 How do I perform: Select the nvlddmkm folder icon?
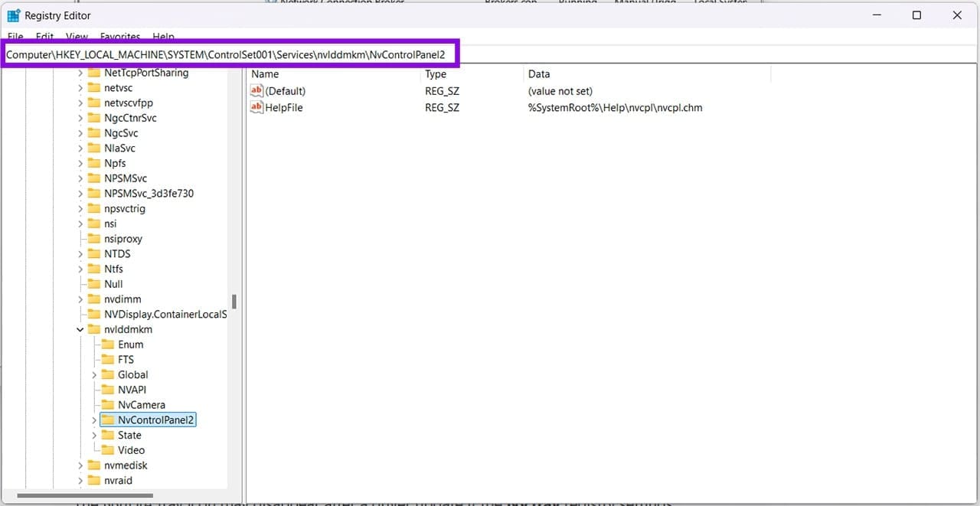click(x=93, y=329)
